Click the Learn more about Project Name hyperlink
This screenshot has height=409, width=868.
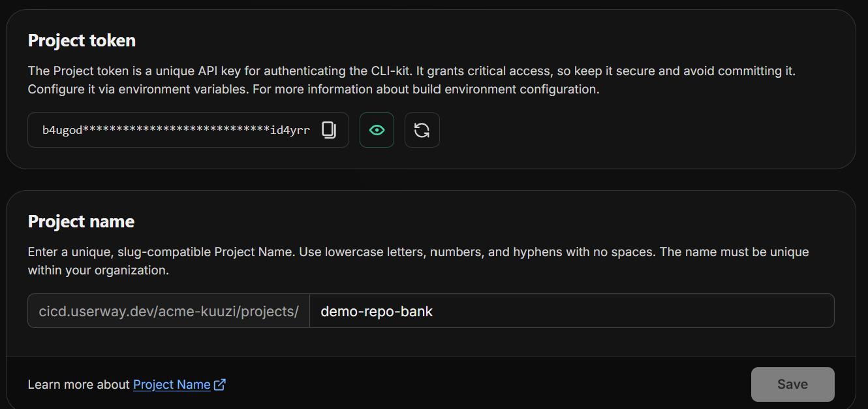click(172, 384)
